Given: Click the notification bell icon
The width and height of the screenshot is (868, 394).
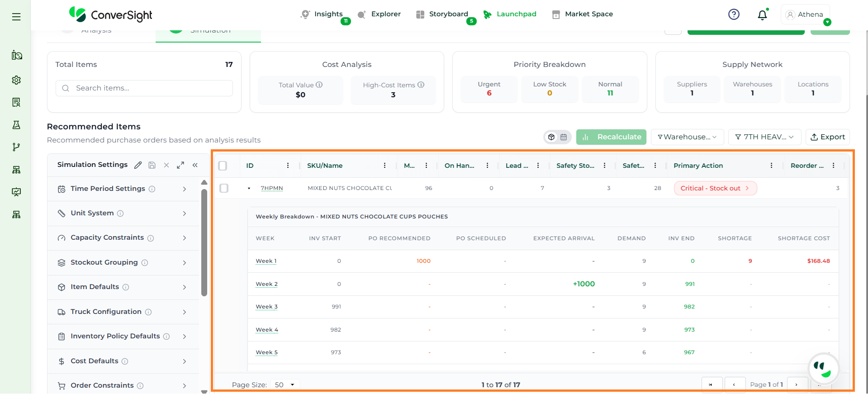Looking at the screenshot, I should coord(762,15).
